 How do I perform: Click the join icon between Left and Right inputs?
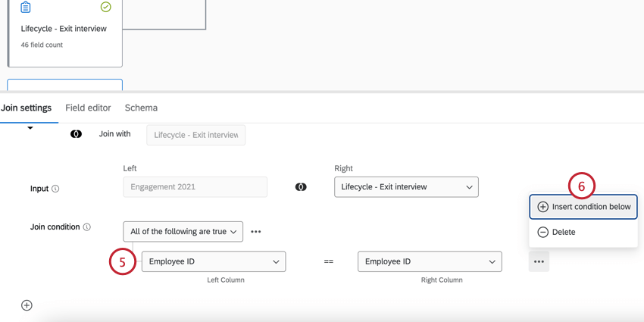[x=301, y=187]
